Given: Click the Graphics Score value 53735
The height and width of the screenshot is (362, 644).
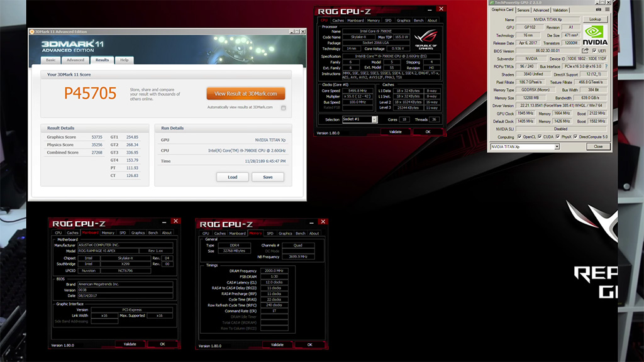Looking at the screenshot, I should 96,137.
